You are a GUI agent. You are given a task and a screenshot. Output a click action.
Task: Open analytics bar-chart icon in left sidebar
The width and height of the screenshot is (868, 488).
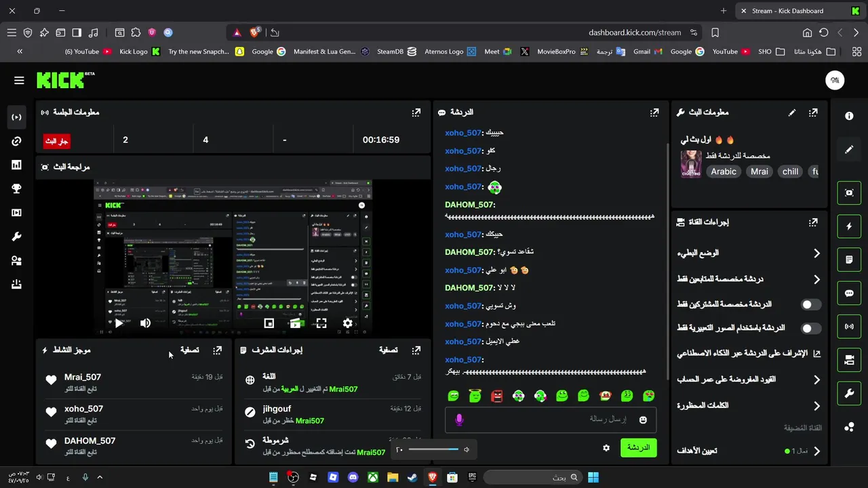[17, 165]
